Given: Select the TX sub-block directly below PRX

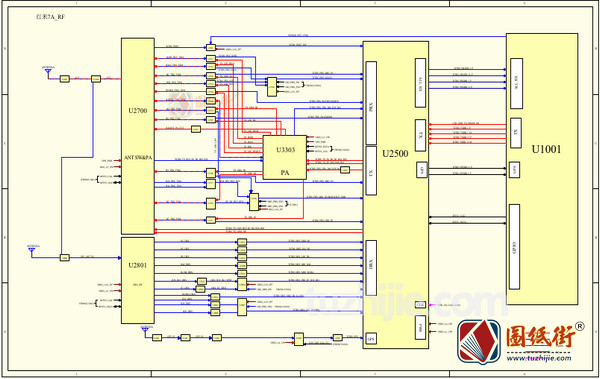Looking at the screenshot, I should coord(371,171).
